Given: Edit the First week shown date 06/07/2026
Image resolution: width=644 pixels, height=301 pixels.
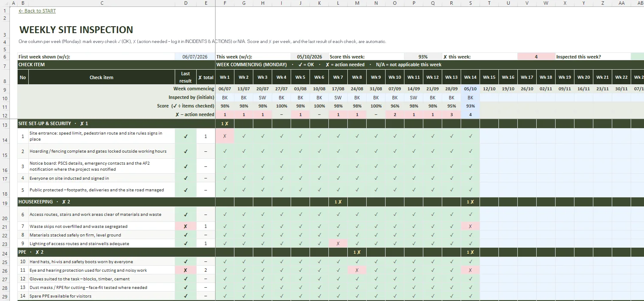Looking at the screenshot, I should click(x=195, y=57).
